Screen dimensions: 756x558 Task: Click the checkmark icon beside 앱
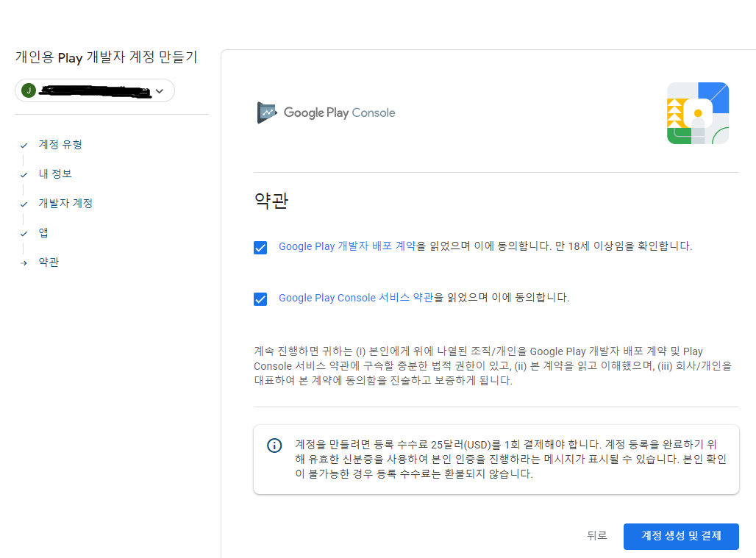24,233
